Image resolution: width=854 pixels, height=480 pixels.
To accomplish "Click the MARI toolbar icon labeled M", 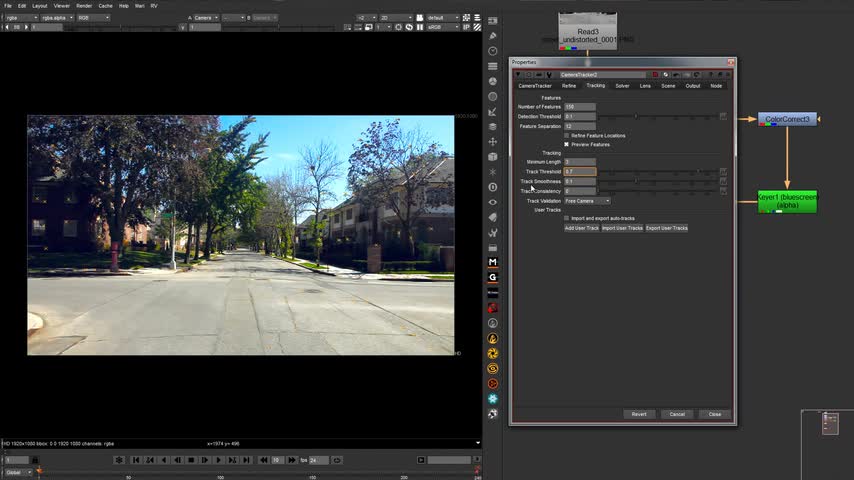I will click(493, 262).
